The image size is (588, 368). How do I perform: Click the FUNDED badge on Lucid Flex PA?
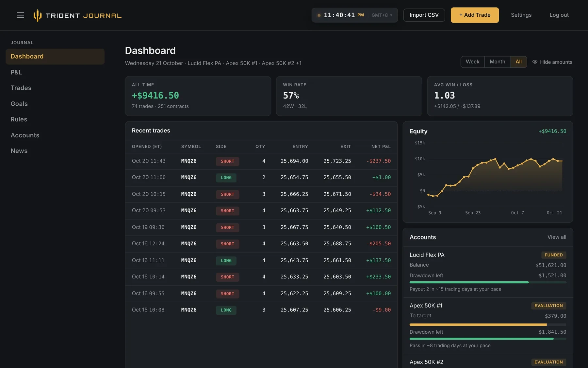pos(553,255)
